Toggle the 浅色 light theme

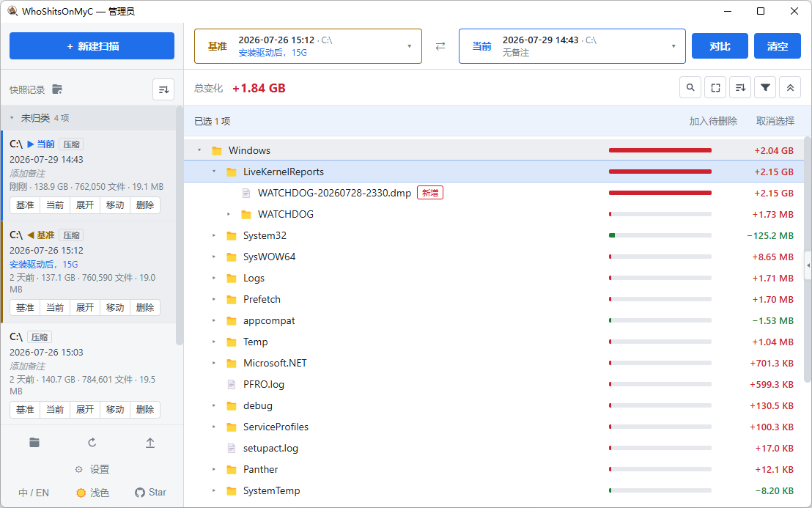click(92, 493)
